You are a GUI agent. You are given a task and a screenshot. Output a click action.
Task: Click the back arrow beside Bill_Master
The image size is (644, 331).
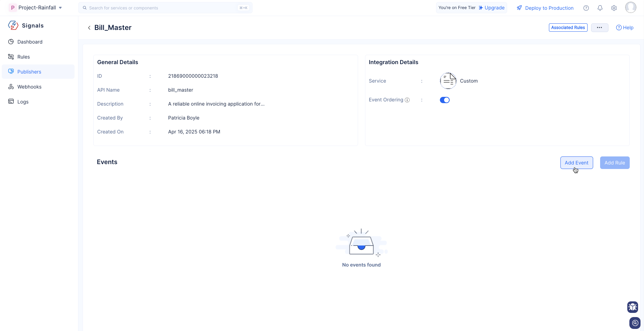point(89,28)
